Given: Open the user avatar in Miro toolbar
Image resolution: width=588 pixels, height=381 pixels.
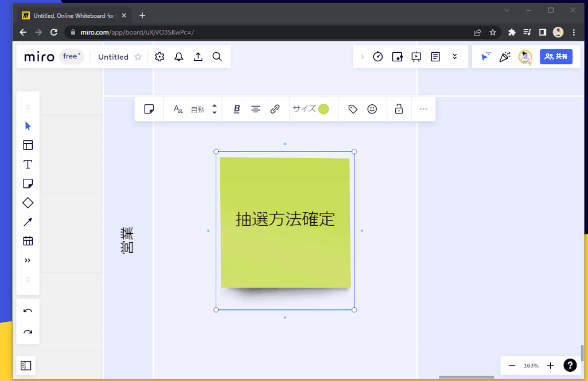Looking at the screenshot, I should pos(525,57).
